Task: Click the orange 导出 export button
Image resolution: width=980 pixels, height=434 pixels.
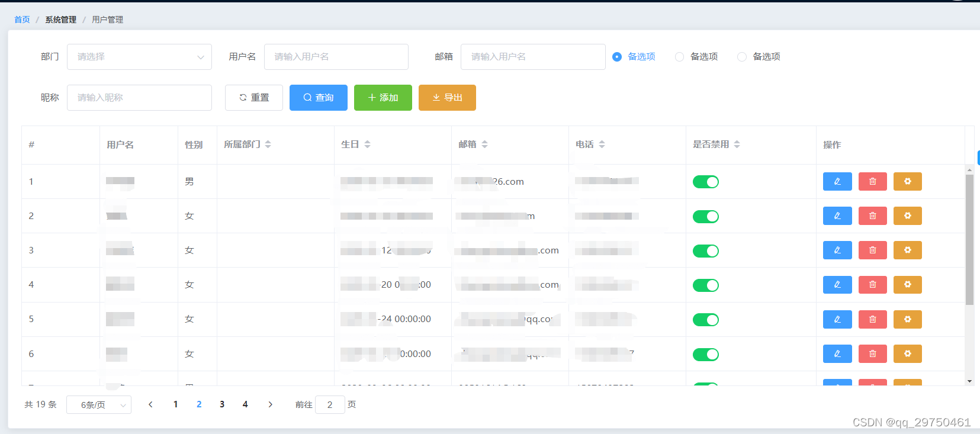Action: pyautogui.click(x=447, y=98)
